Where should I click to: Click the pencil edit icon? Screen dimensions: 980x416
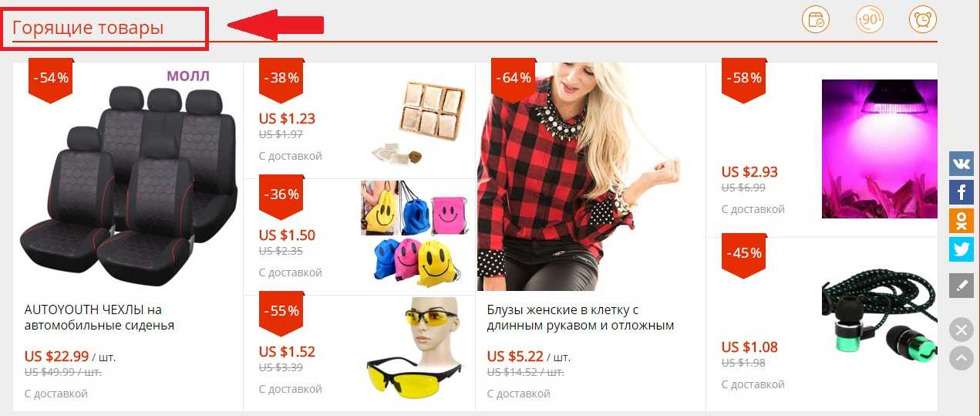(961, 286)
